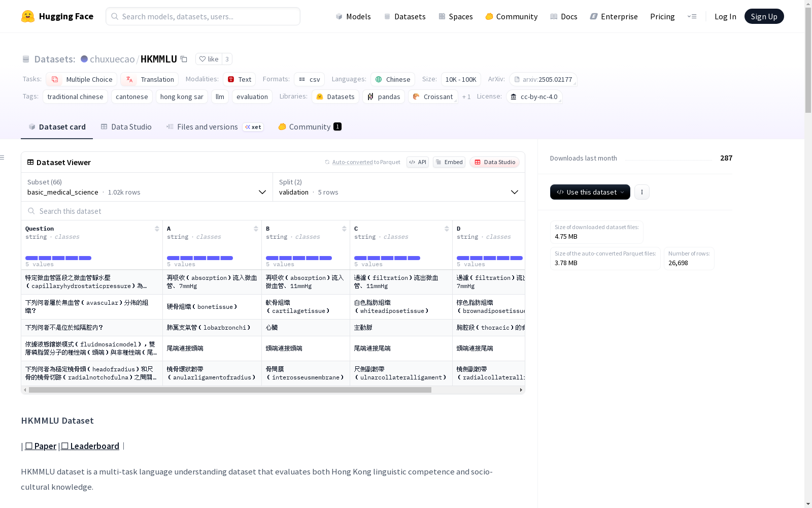Open the API button in Dataset Viewer

(418, 162)
